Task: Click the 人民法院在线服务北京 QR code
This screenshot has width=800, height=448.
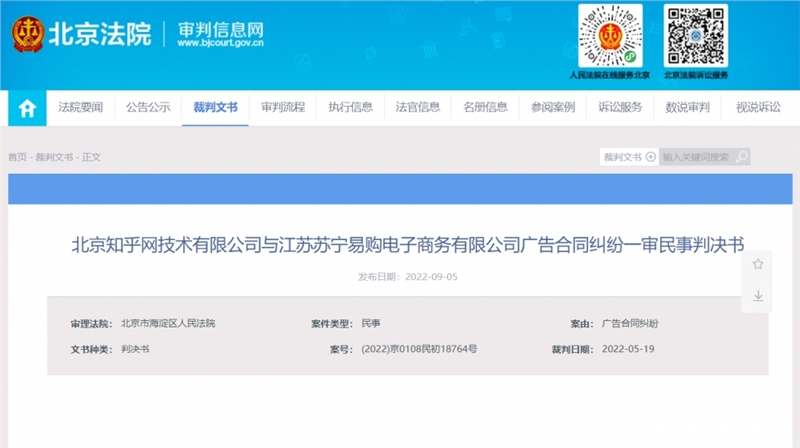Action: (x=609, y=34)
